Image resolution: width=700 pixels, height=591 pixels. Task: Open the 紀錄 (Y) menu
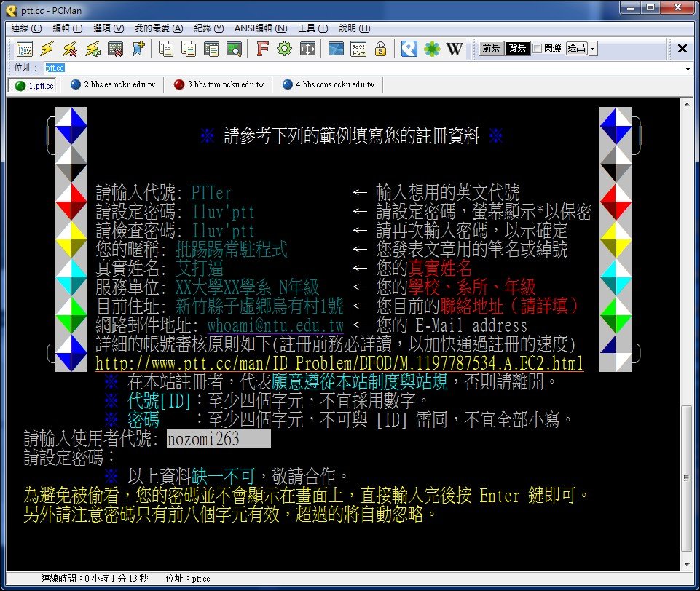(x=209, y=28)
